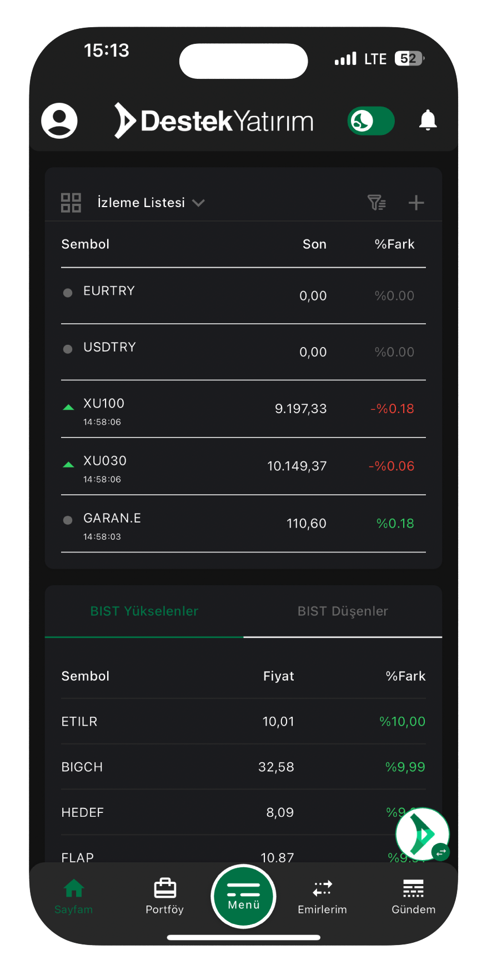Toggle the green theme switch in header
This screenshot has width=487, height=980.
[371, 120]
